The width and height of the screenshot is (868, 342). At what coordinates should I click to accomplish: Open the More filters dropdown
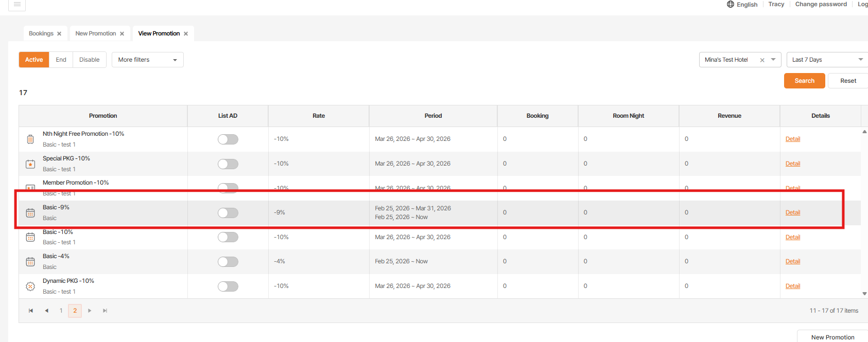(x=147, y=60)
